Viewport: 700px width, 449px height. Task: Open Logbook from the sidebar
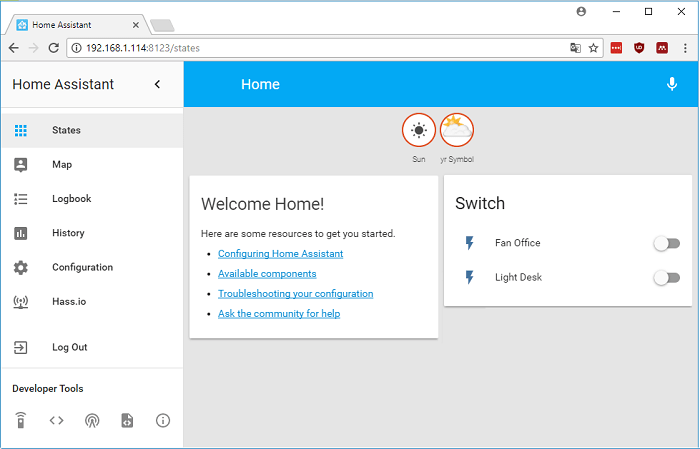71,199
